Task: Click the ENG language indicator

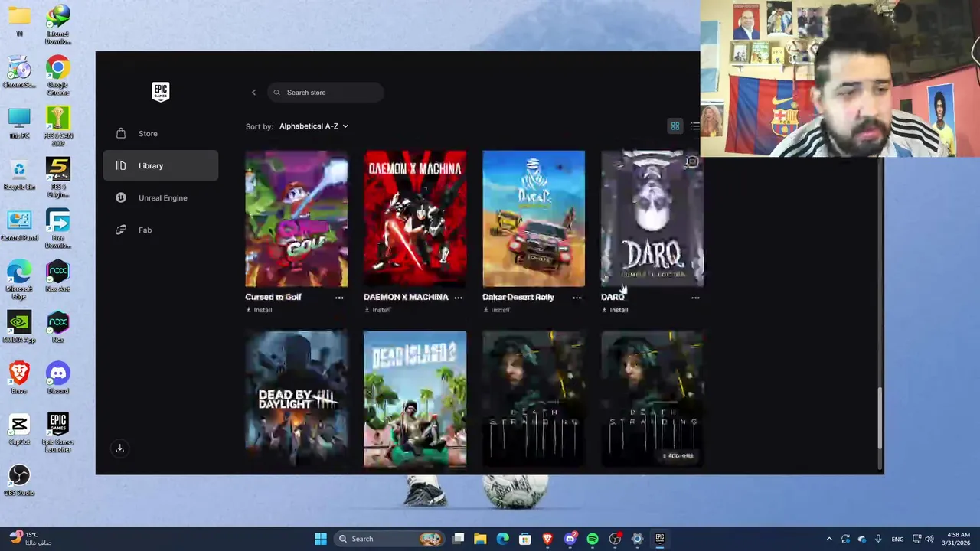Action: tap(897, 539)
